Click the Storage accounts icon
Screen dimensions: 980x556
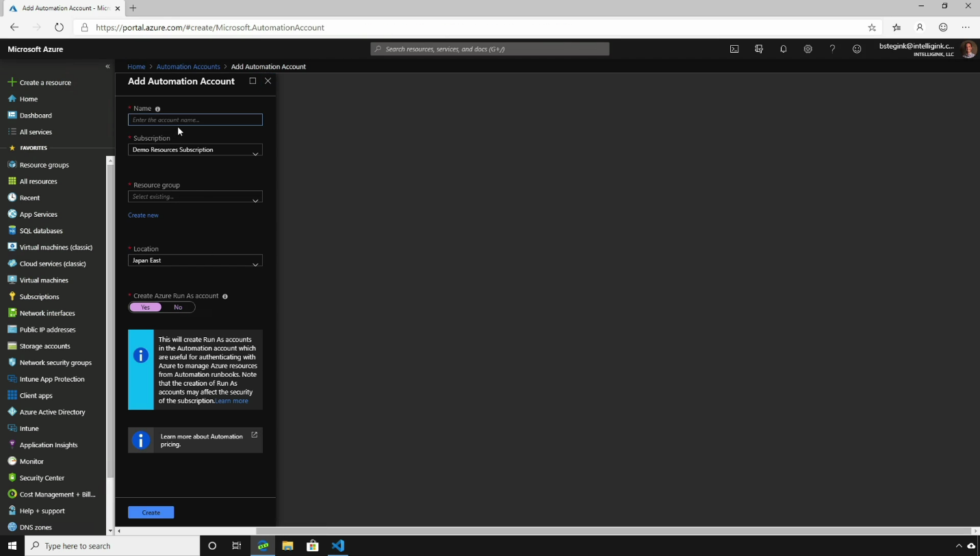tap(12, 346)
